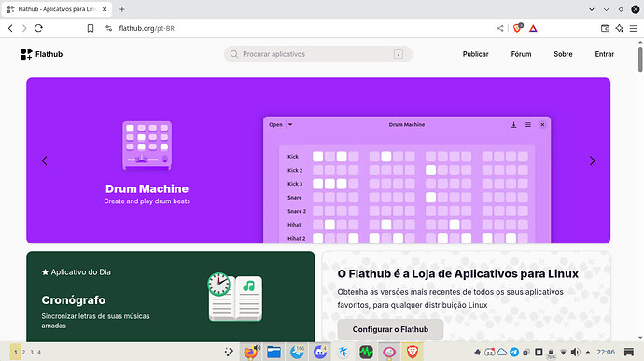
Task: Reload the Flathub page
Action: pyautogui.click(x=38, y=28)
